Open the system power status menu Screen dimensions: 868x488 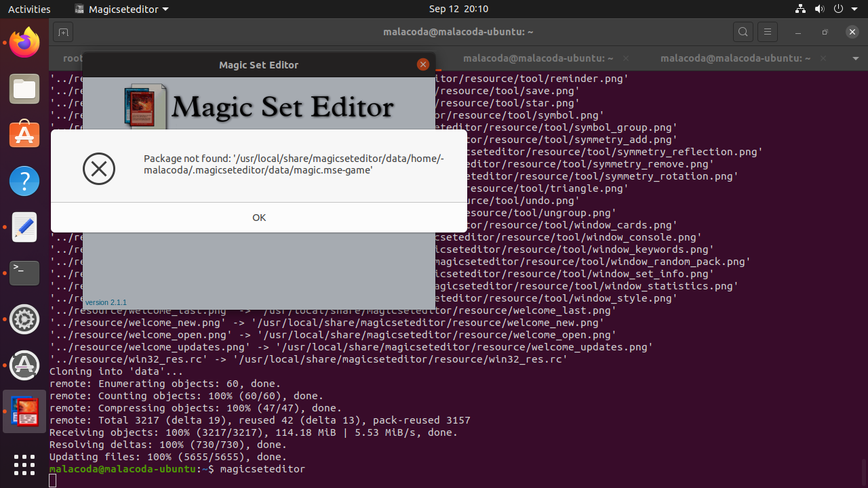pos(839,9)
